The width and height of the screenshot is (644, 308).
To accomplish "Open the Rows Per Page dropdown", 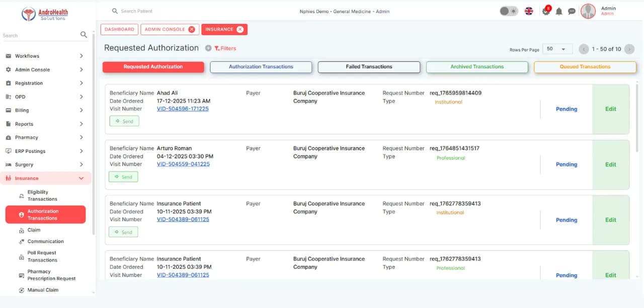I will pyautogui.click(x=557, y=49).
